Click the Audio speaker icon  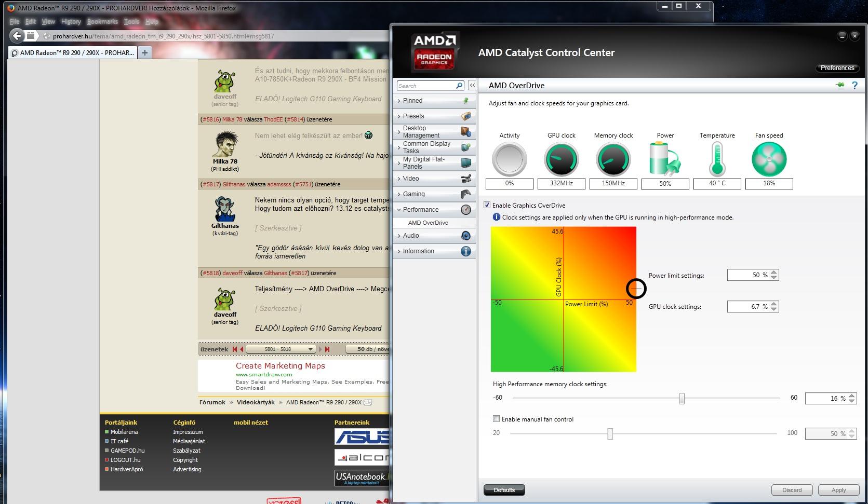coord(466,236)
